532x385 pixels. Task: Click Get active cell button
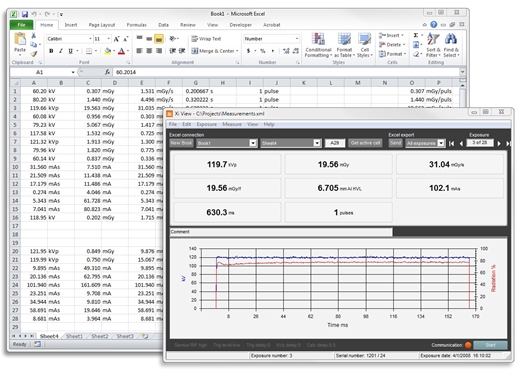365,143
